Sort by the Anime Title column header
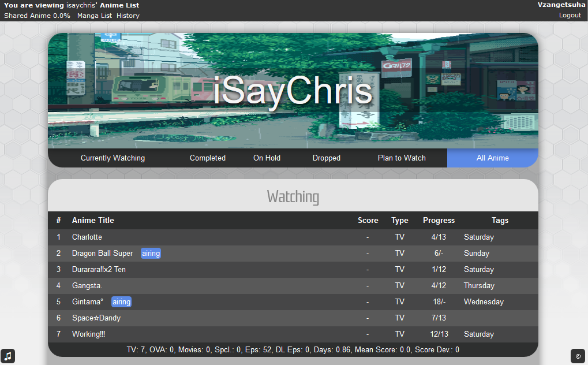The height and width of the screenshot is (365, 588). [x=93, y=221]
